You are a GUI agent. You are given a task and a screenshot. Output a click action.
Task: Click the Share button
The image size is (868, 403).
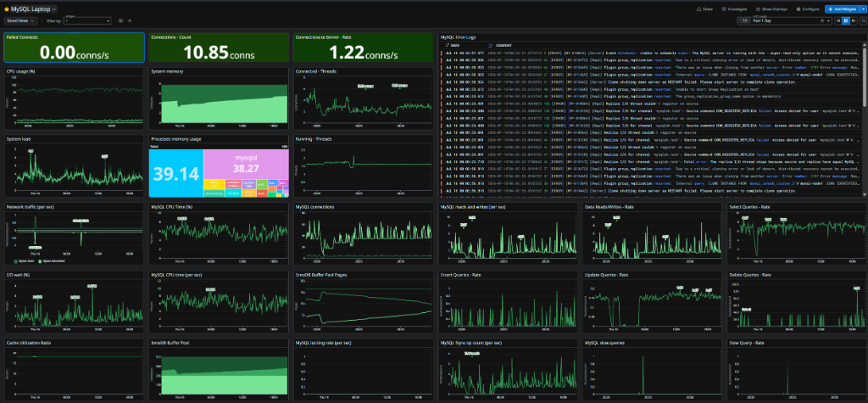704,9
